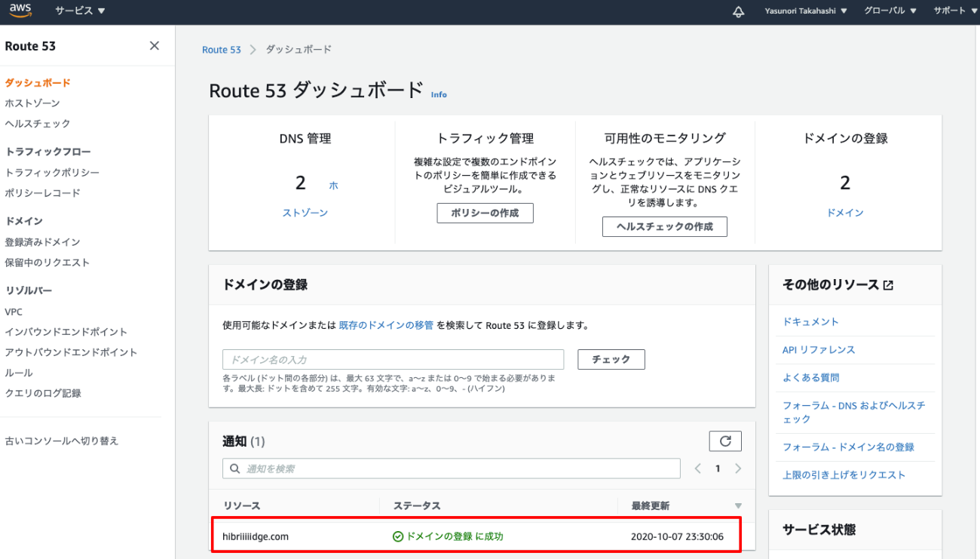Close the Route 53 sidebar with the X

pos(154,45)
